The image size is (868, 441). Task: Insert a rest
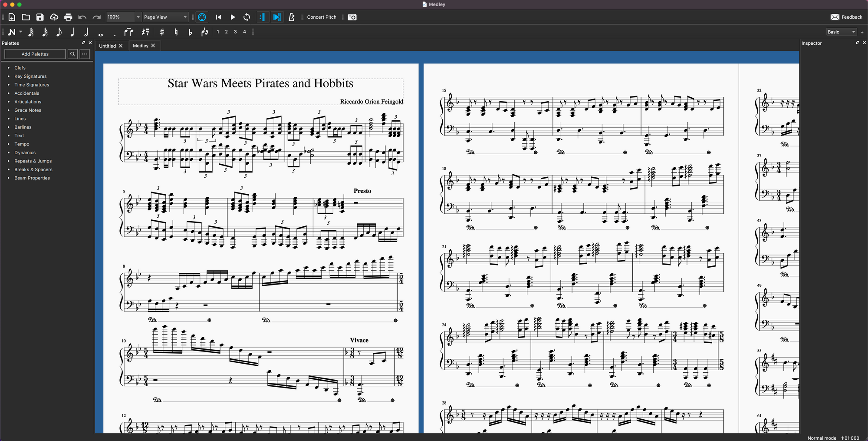tap(146, 32)
